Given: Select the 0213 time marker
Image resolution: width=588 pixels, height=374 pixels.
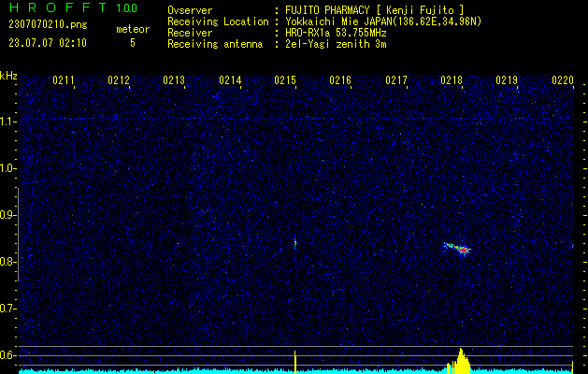Looking at the screenshot, I should click(174, 81).
